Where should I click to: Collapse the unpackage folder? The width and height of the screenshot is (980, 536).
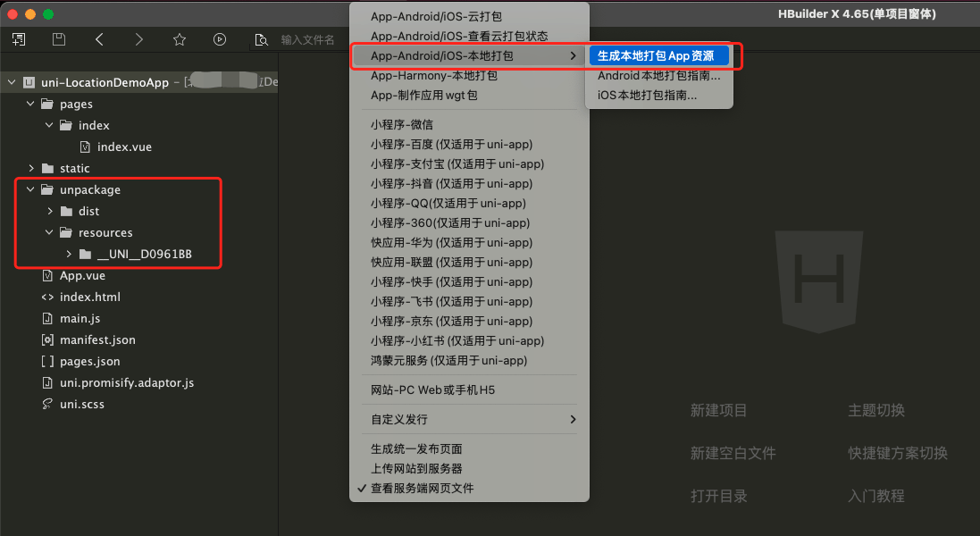30,189
